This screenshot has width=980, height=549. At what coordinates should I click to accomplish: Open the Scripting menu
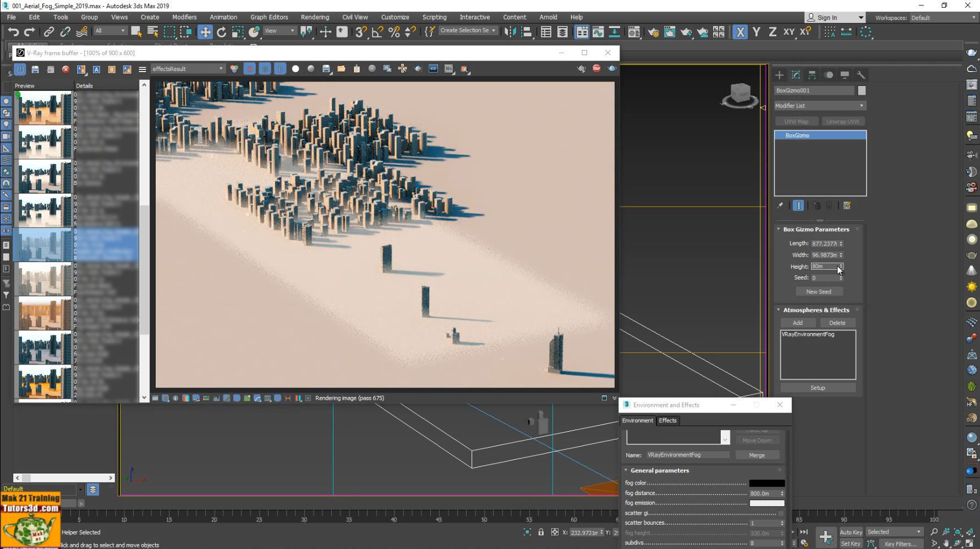(x=434, y=17)
